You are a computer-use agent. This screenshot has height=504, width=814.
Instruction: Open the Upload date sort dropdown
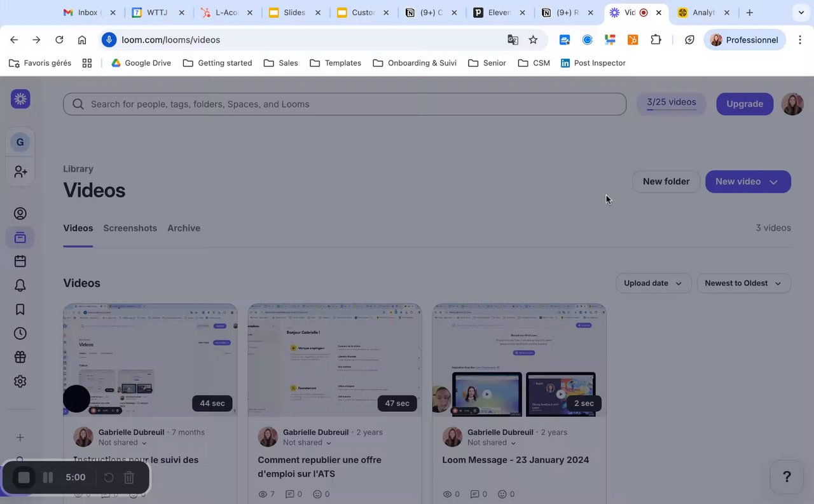click(x=653, y=283)
